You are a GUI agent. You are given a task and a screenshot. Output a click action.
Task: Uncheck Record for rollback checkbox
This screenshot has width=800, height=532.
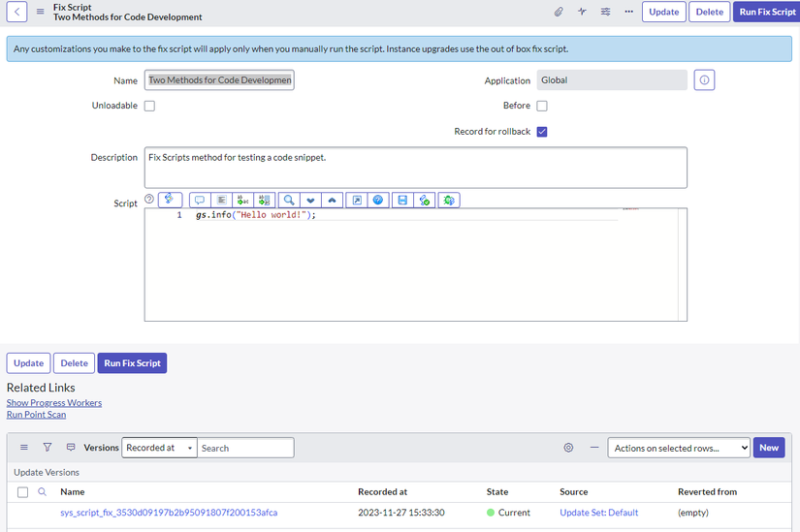[542, 132]
